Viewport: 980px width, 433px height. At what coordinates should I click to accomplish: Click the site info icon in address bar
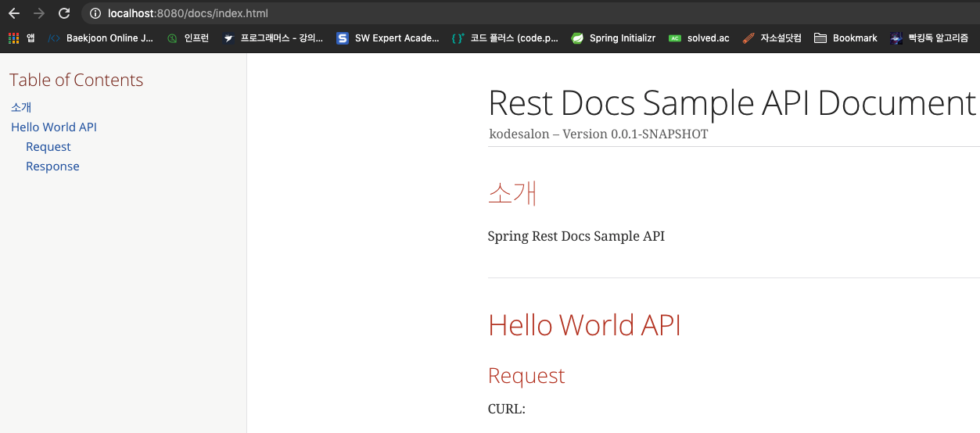(95, 13)
